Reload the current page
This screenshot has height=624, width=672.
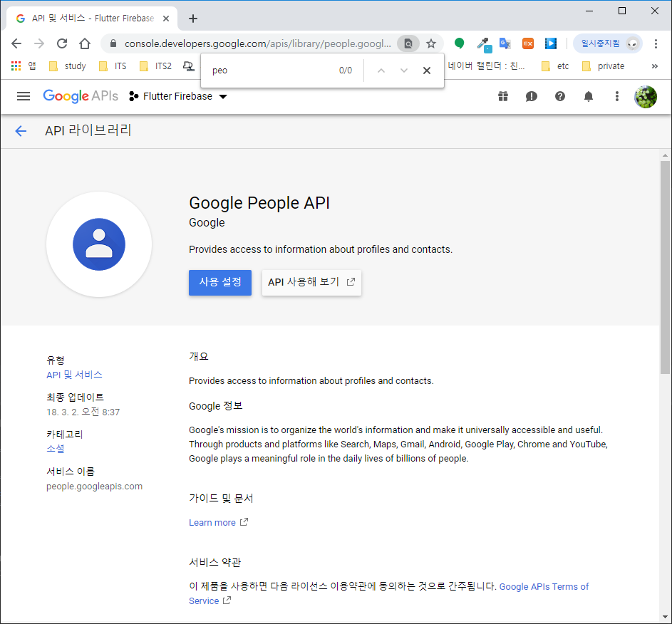coord(62,43)
